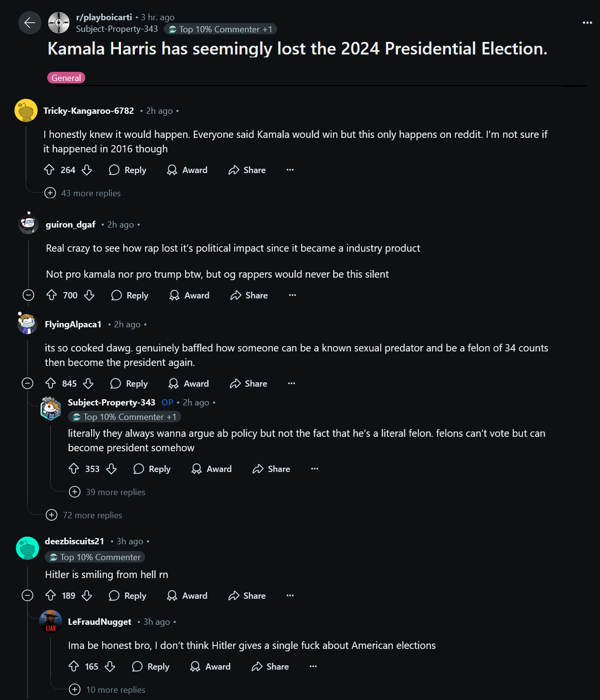Screen dimensions: 600x700
Task: Downvote guiron_dgaf's comment
Action: (89, 295)
